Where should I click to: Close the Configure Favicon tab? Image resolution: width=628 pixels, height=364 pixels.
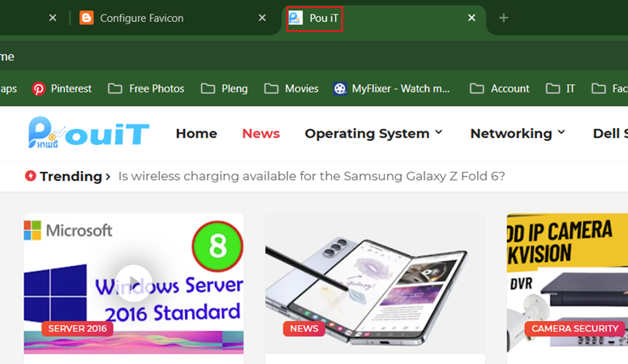[x=262, y=18]
